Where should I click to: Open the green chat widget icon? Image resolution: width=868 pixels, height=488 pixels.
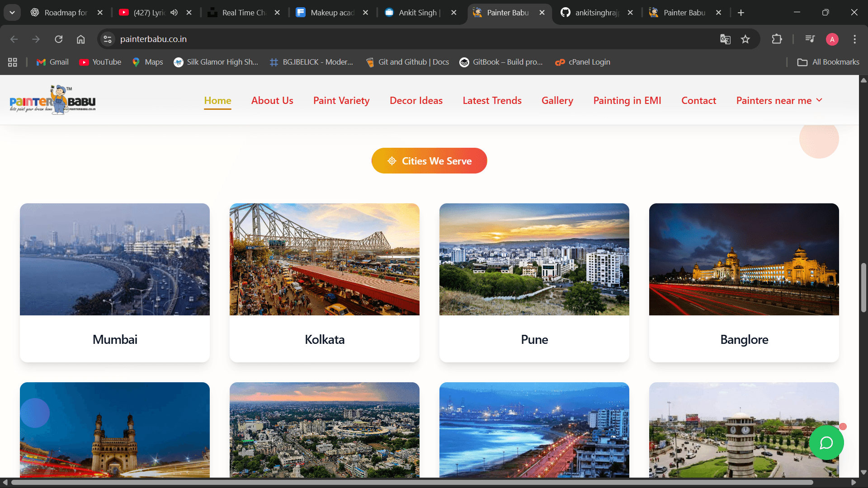826,442
